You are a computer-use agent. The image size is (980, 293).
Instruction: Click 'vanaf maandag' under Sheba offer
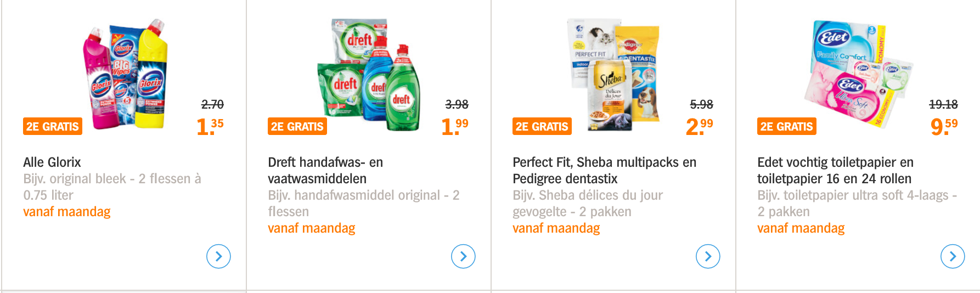click(556, 228)
